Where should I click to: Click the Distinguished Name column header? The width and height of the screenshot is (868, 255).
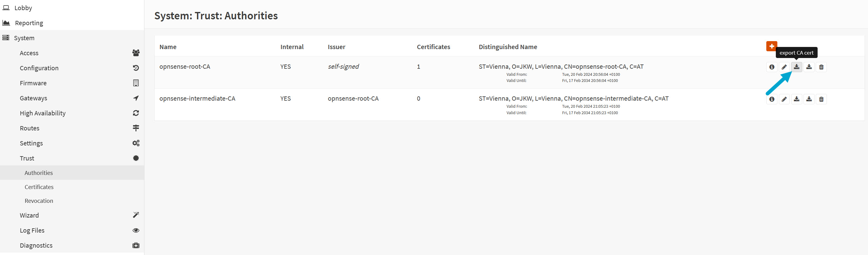508,47
